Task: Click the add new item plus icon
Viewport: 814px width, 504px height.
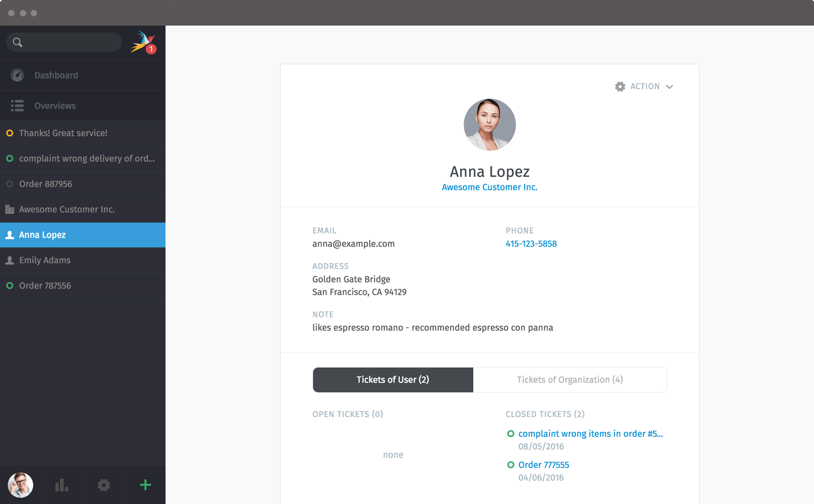Action: pyautogui.click(x=145, y=484)
